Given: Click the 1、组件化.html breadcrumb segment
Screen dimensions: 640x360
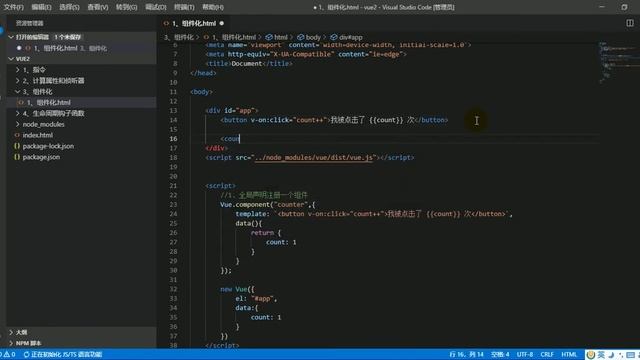Looking at the screenshot, I should point(234,37).
